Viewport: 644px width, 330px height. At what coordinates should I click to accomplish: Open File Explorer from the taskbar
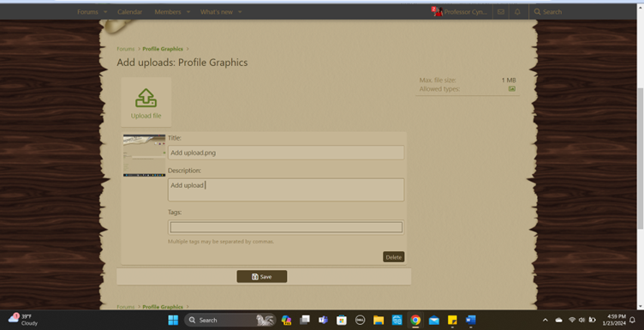coord(379,320)
